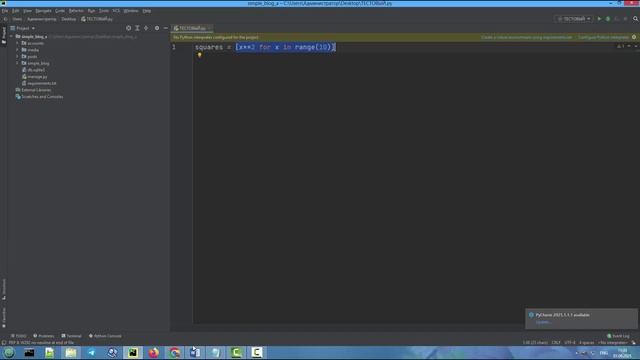Select Scratches and Consoles in the project tree
This screenshot has height=360, width=640.
coord(39,97)
